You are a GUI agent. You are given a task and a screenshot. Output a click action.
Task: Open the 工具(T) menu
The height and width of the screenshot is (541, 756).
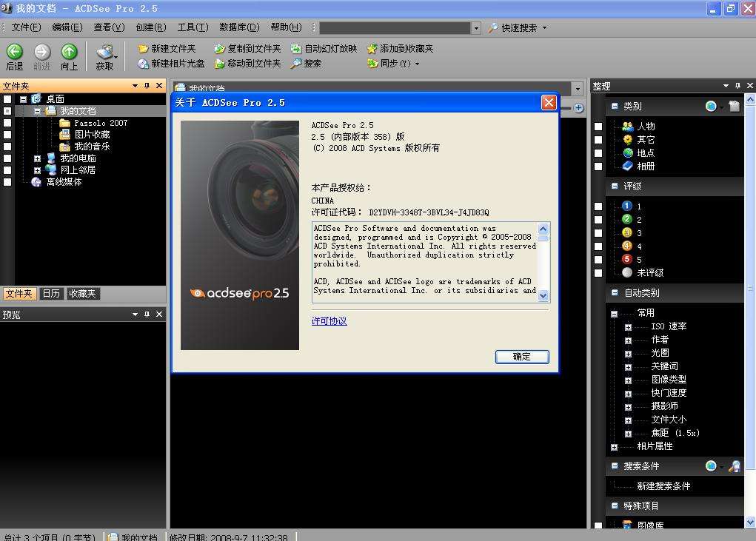[x=193, y=27]
